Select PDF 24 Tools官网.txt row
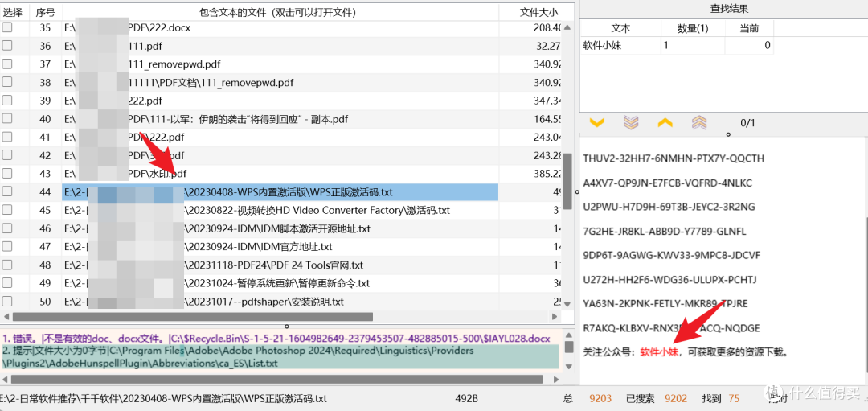 (x=280, y=265)
